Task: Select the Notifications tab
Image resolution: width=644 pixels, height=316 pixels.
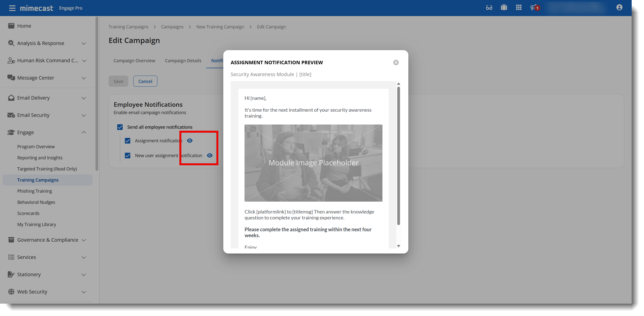Action: (217, 60)
